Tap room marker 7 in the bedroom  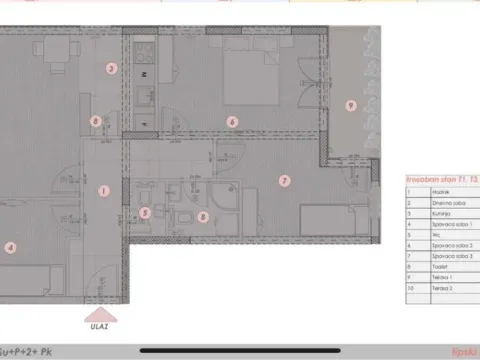click(x=284, y=181)
